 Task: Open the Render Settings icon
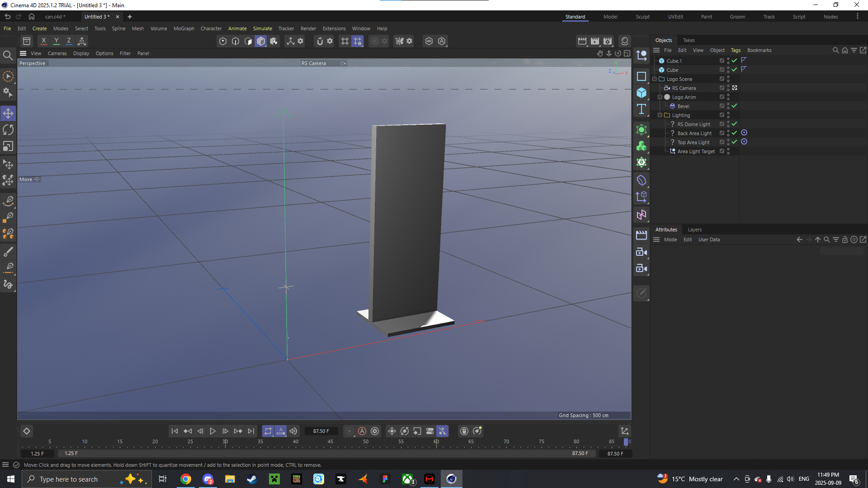coord(607,41)
